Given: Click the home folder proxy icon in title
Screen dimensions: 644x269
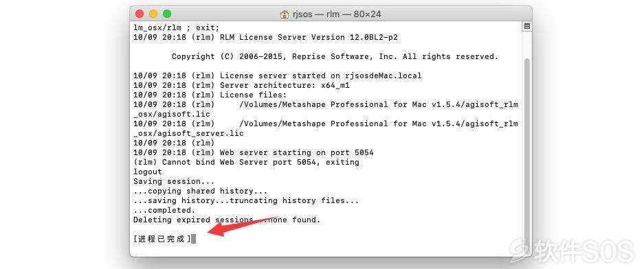Looking at the screenshot, I should pos(285,14).
